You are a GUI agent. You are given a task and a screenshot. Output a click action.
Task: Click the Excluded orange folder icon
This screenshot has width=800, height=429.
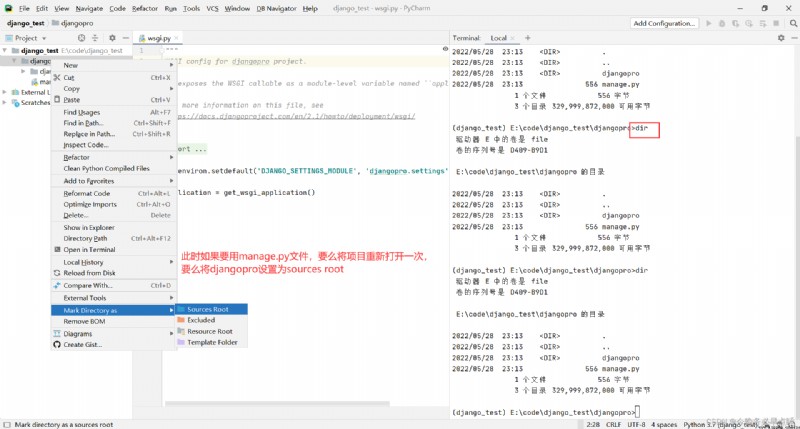181,320
